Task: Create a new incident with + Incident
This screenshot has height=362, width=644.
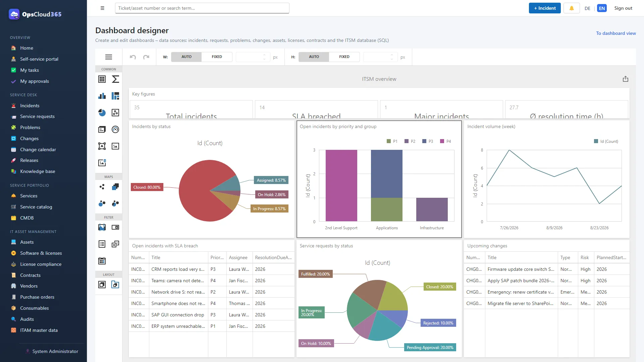Action: (x=545, y=8)
